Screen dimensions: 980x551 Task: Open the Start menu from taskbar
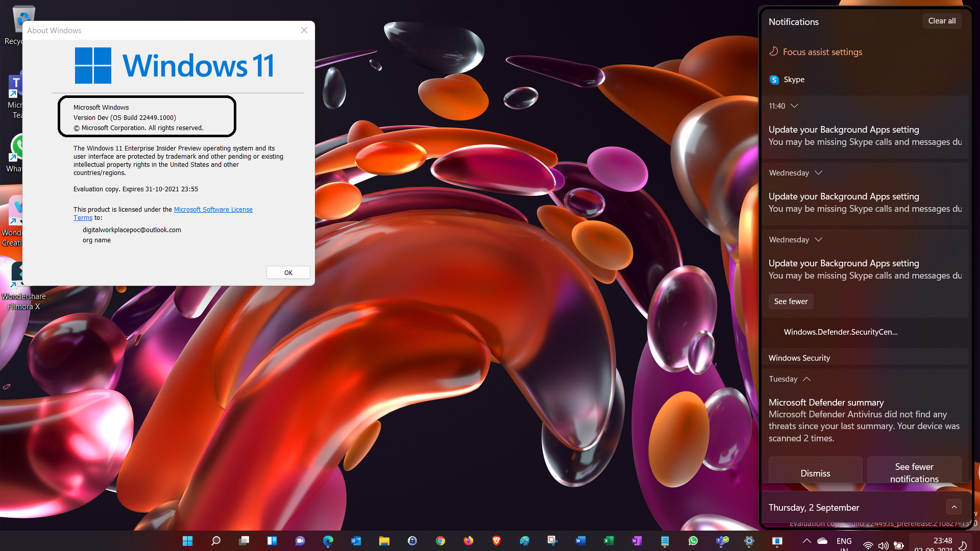pos(188,541)
